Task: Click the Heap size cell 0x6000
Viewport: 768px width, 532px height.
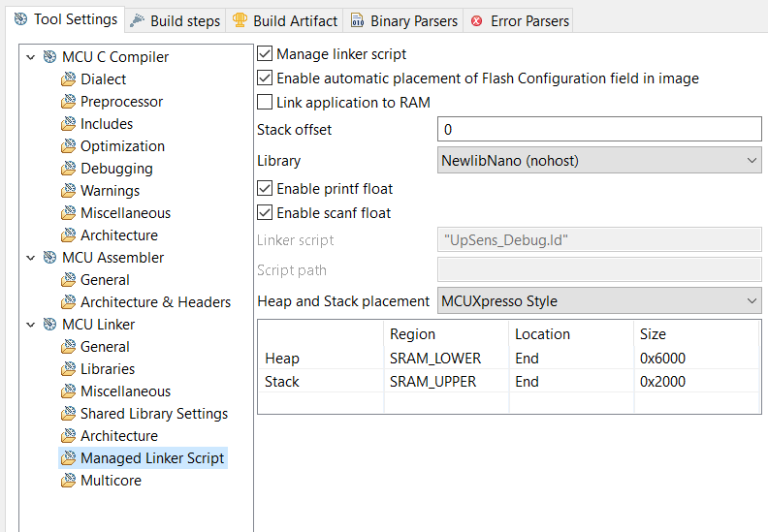Action: [663, 359]
